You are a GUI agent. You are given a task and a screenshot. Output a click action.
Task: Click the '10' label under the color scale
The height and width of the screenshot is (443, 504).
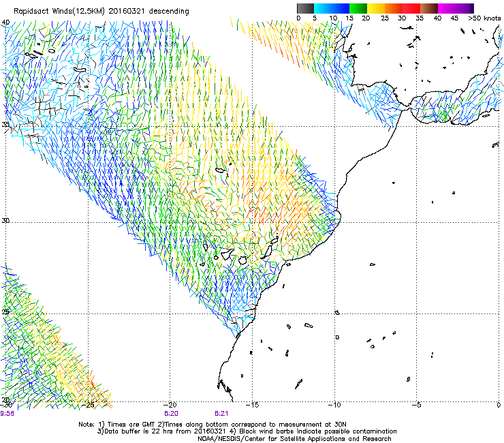333,18
